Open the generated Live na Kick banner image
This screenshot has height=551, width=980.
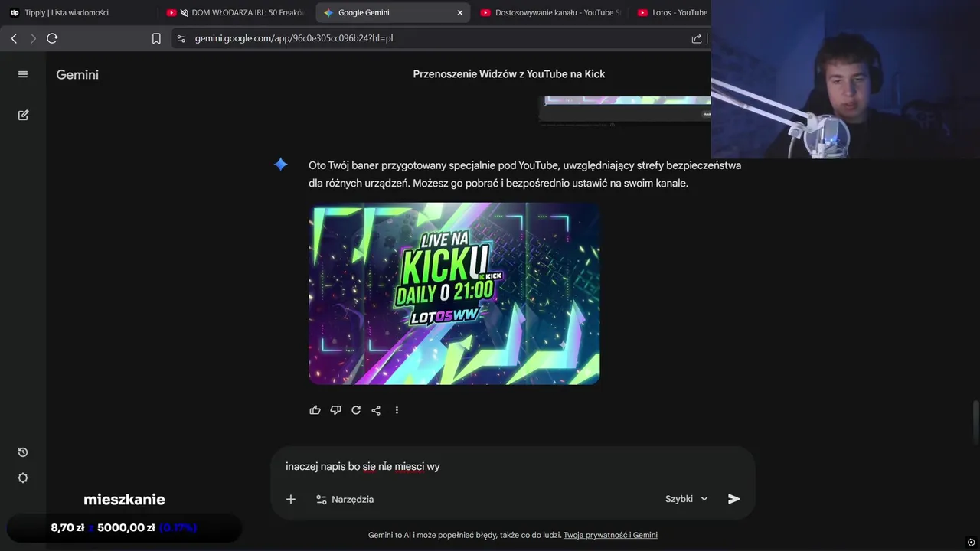coord(454,293)
